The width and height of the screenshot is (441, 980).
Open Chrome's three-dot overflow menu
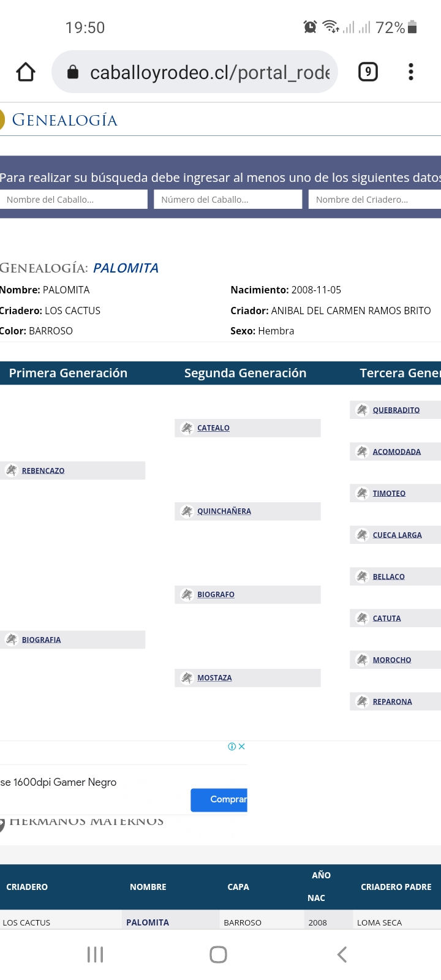tap(411, 72)
